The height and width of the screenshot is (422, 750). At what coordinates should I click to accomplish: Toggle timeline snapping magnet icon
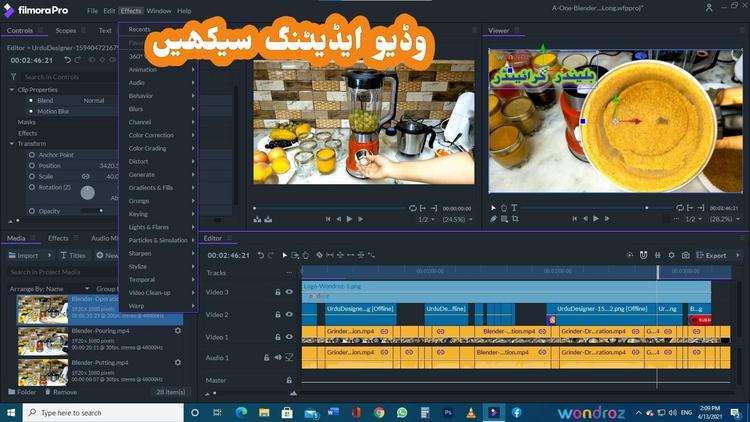[643, 255]
